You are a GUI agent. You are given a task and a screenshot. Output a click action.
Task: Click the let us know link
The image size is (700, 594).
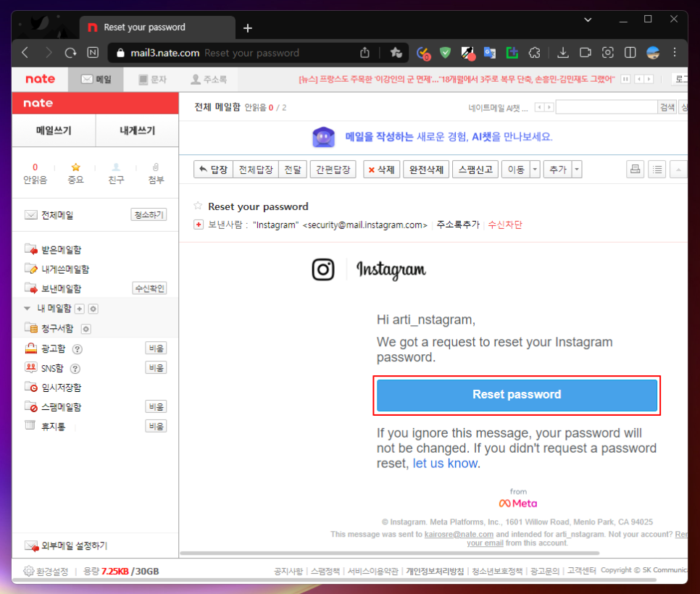pyautogui.click(x=445, y=463)
